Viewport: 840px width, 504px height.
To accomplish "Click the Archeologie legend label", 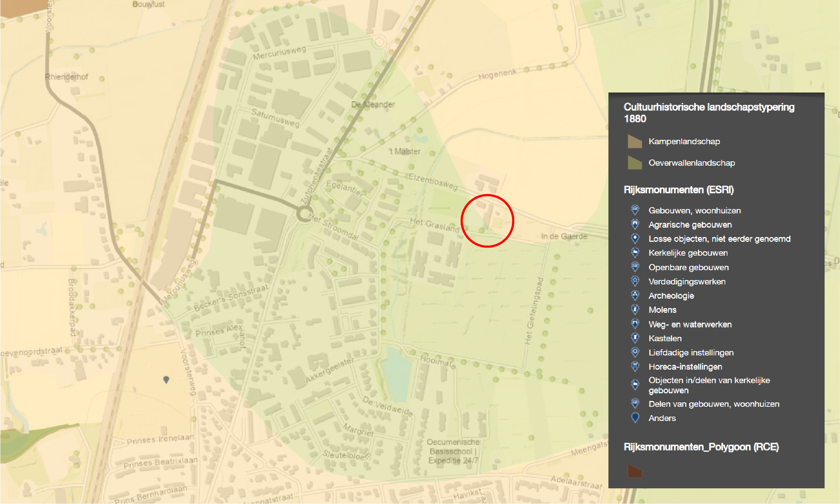I will coord(671,296).
